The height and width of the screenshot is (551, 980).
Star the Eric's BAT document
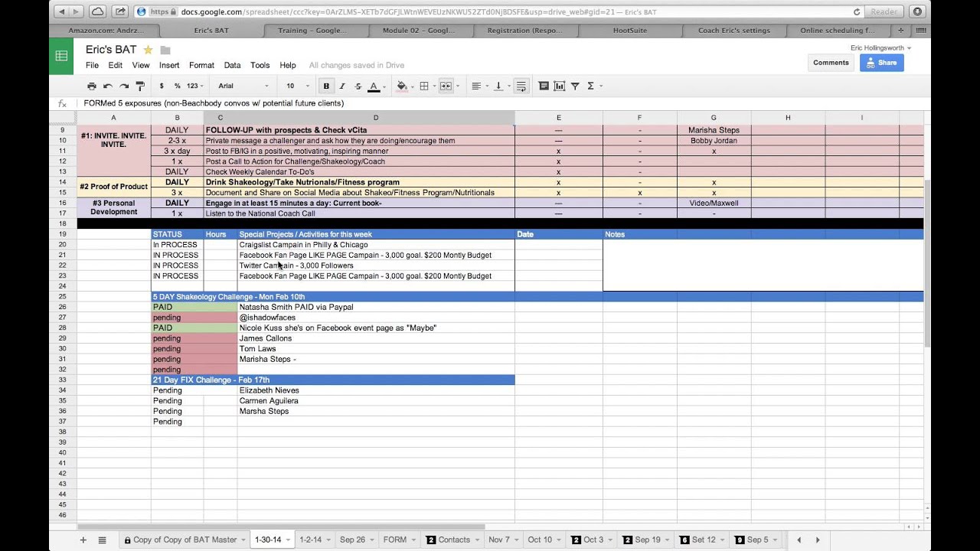(x=148, y=50)
